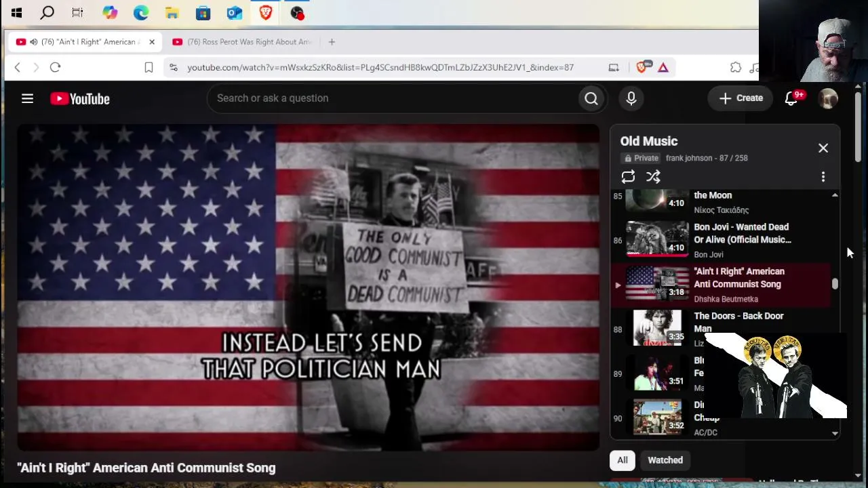Reload the current YouTube page
This screenshot has width=868, height=488.
click(56, 67)
